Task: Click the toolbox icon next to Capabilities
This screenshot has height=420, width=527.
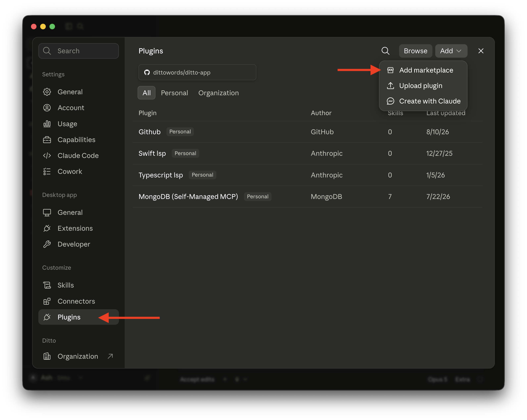Action: (47, 140)
